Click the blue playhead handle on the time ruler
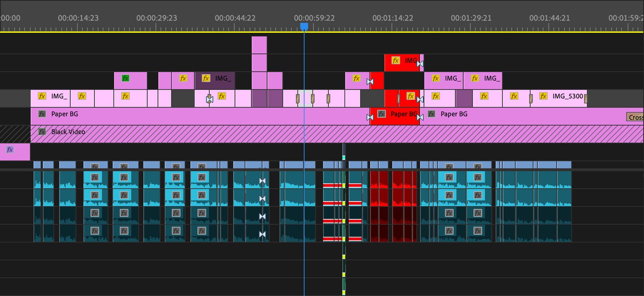This screenshot has height=296, width=644. tap(304, 27)
